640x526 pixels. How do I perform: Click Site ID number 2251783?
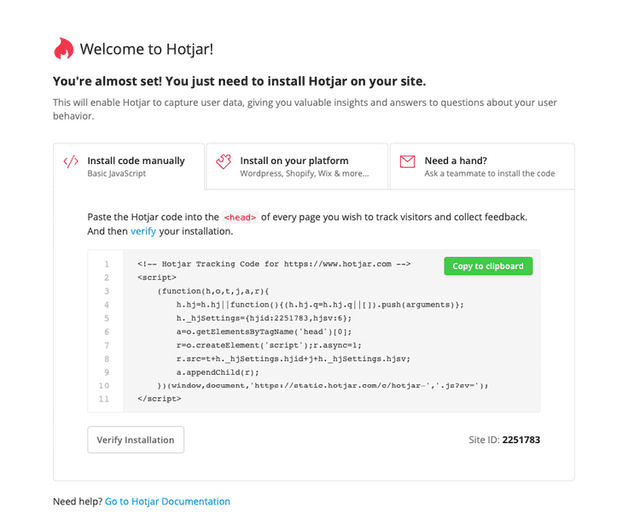pyautogui.click(x=521, y=440)
